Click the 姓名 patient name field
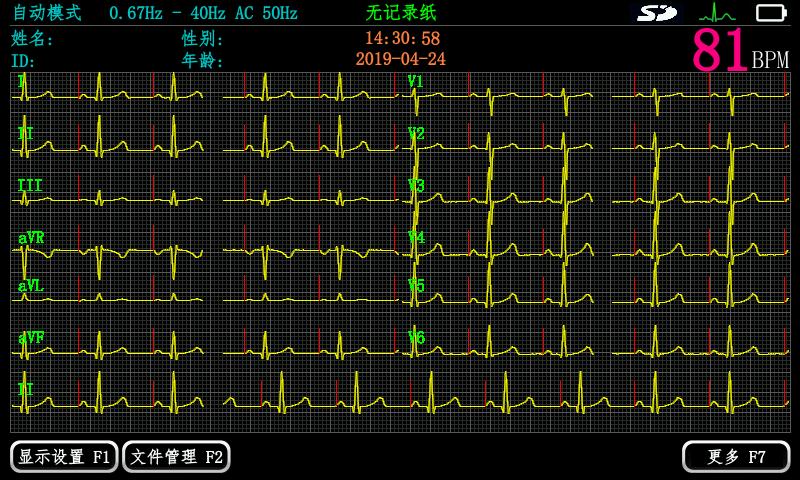Image resolution: width=800 pixels, height=480 pixels. tap(33, 39)
